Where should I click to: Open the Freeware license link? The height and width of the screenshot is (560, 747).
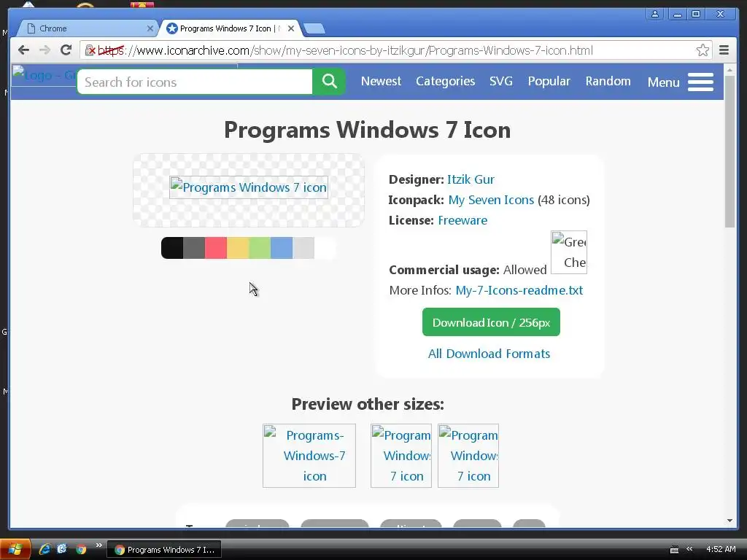point(462,220)
